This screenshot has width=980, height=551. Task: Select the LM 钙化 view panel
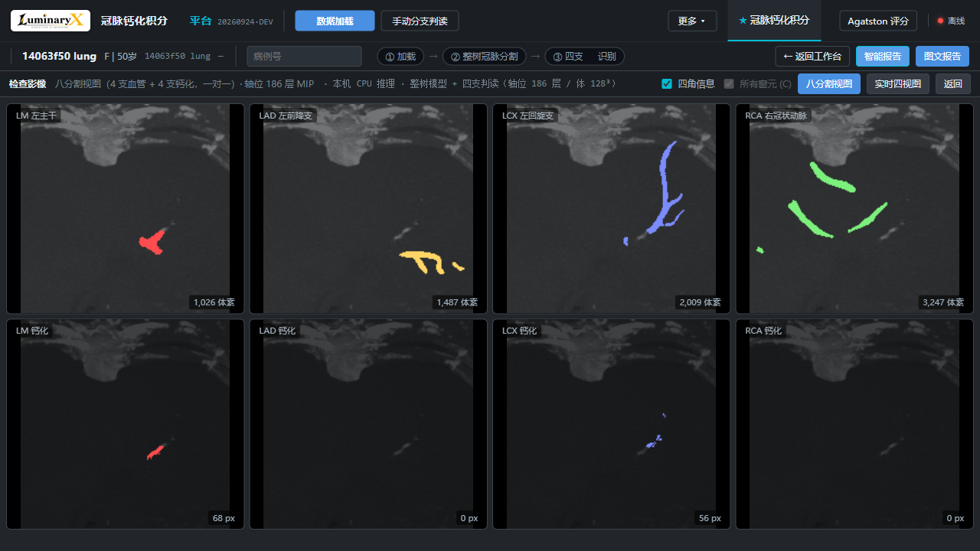126,424
